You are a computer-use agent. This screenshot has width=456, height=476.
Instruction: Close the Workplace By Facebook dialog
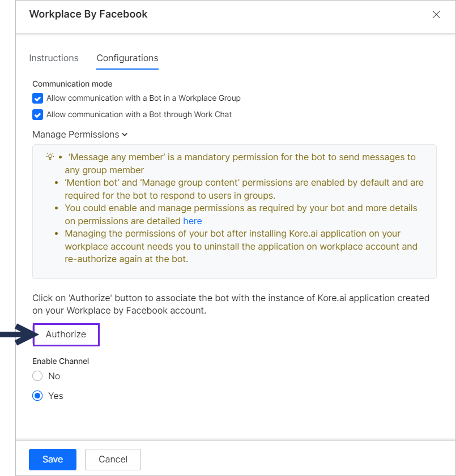[436, 14]
